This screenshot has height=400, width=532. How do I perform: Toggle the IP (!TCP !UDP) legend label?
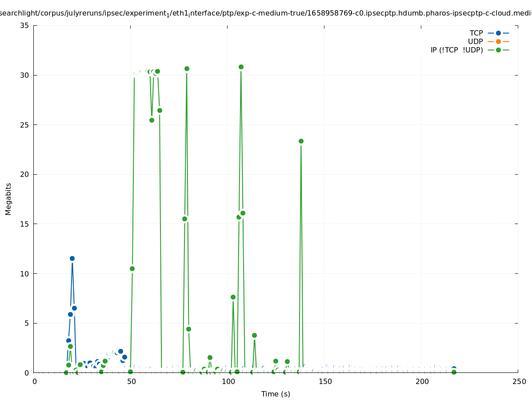click(x=456, y=50)
